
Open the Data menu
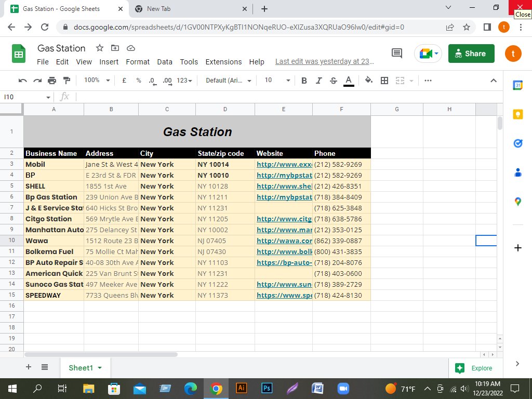(x=165, y=62)
